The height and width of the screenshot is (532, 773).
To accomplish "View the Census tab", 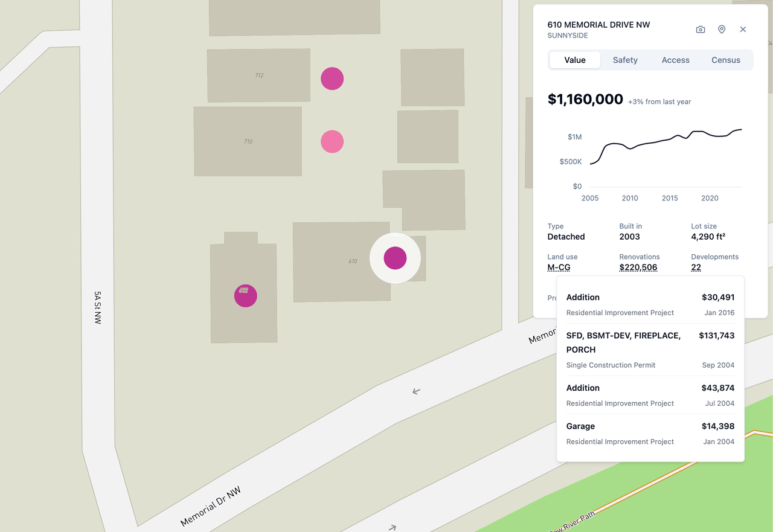I will point(726,60).
